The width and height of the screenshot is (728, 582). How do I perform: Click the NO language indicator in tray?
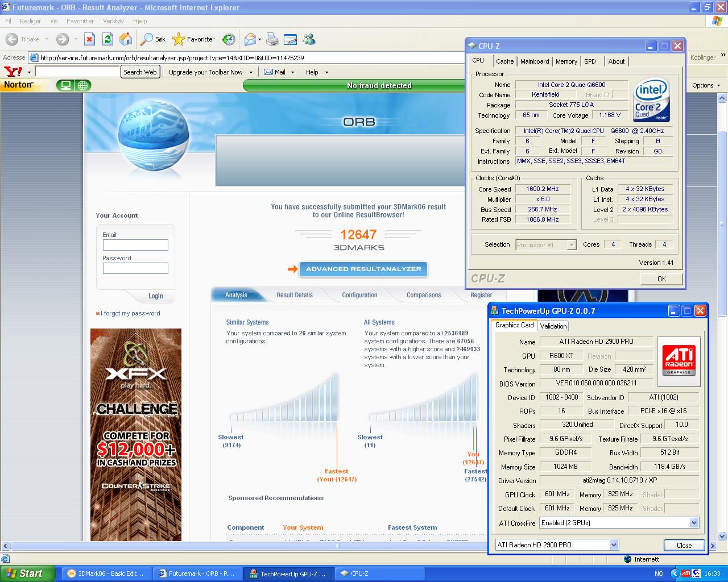(659, 573)
